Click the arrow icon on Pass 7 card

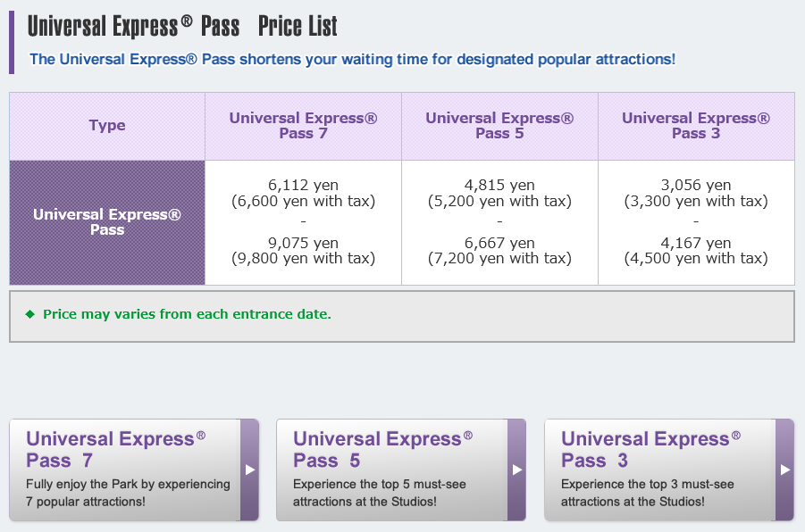250,470
